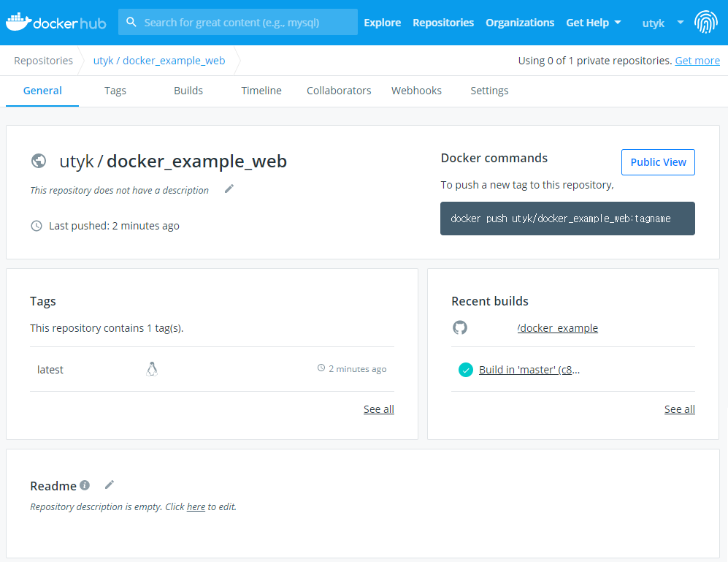Image resolution: width=728 pixels, height=562 pixels.
Task: Open the /docker_example GitHub link
Action: pyautogui.click(x=558, y=327)
